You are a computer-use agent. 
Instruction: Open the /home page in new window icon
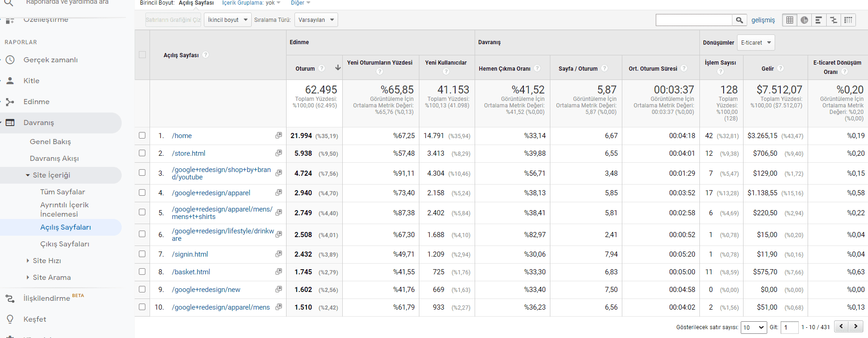tap(279, 135)
